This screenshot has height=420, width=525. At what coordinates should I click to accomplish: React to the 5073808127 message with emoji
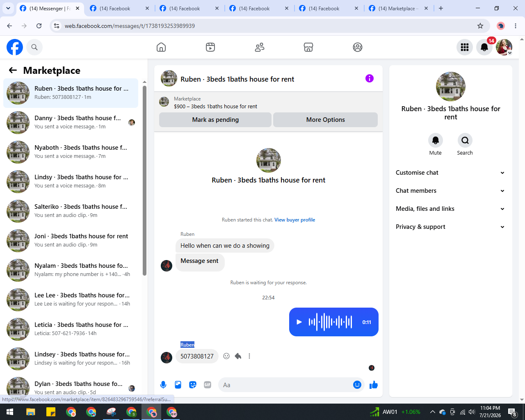click(x=226, y=356)
